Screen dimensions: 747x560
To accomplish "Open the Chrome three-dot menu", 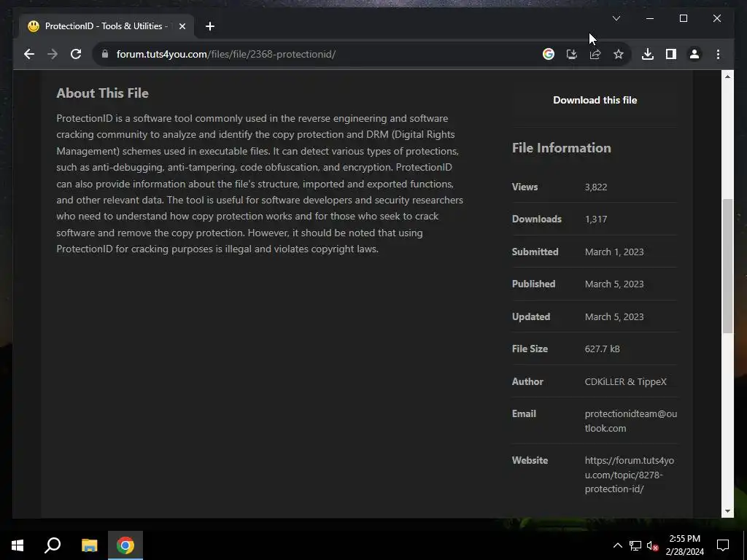I will click(x=718, y=54).
